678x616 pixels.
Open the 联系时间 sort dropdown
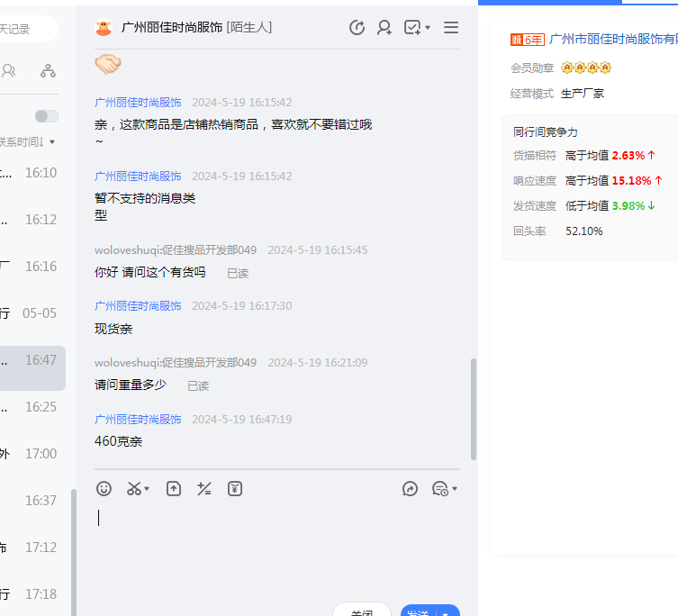click(27, 142)
